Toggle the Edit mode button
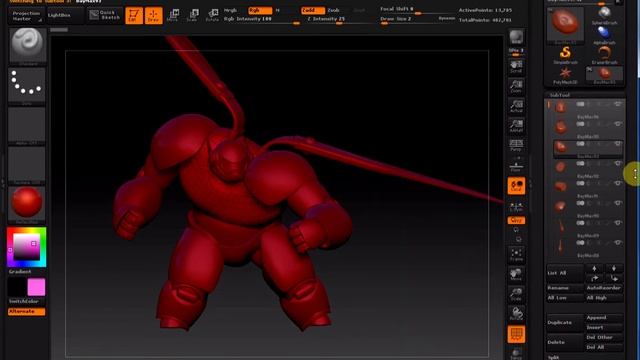 tap(134, 16)
